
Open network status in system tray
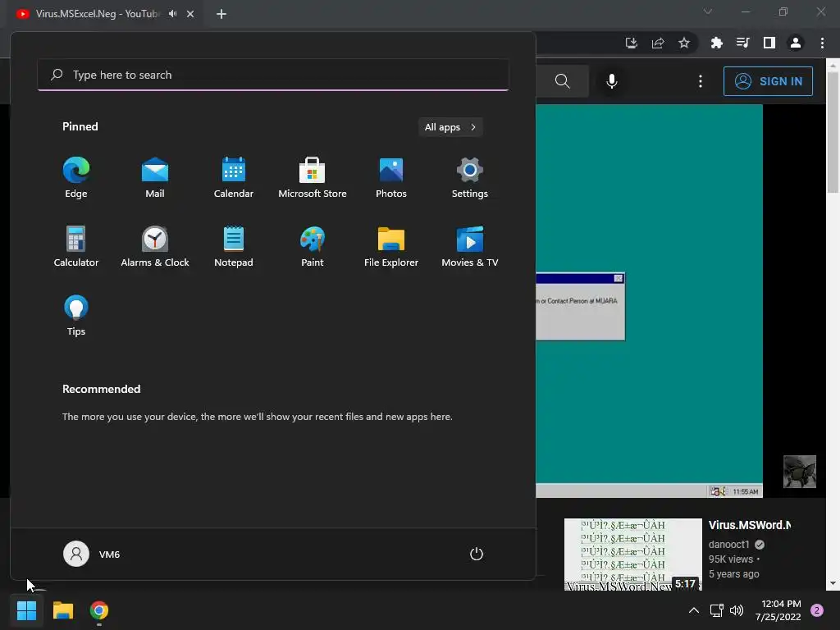716,610
